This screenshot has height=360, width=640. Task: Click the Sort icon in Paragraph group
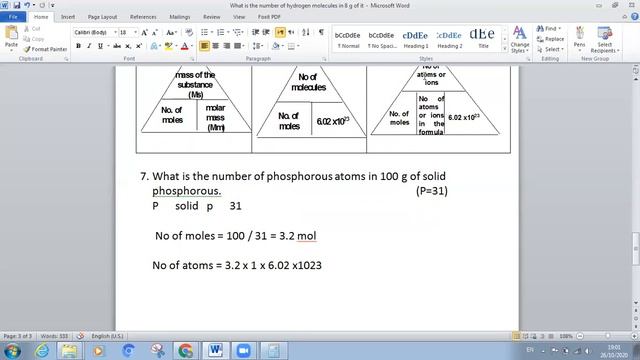306,32
